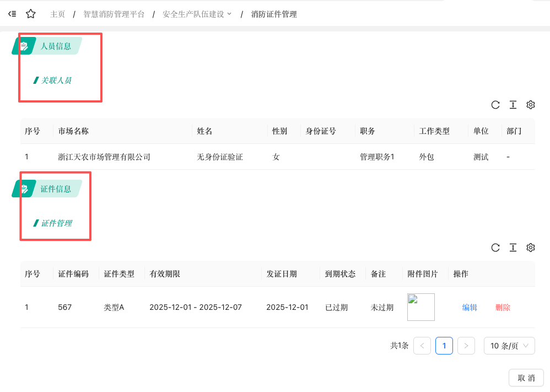550x392 pixels.
Task: Select cell 浙江天农市场管理有限公司
Action: pos(104,157)
